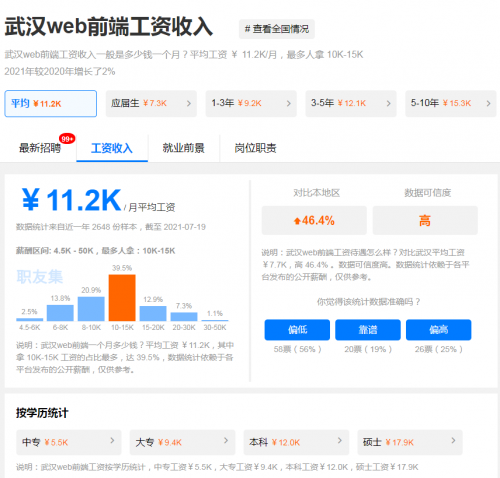
Task: Click the 数据可信度 label
Action: [427, 193]
